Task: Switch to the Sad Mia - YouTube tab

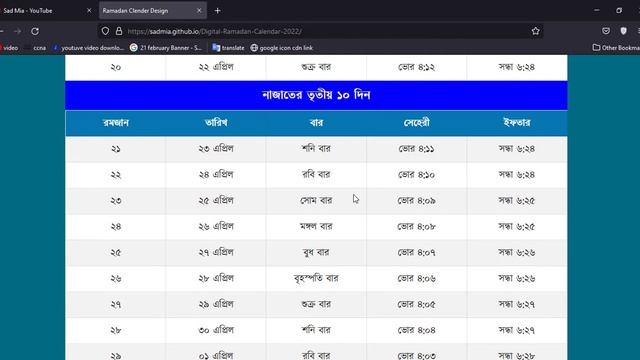Action: tap(45, 11)
